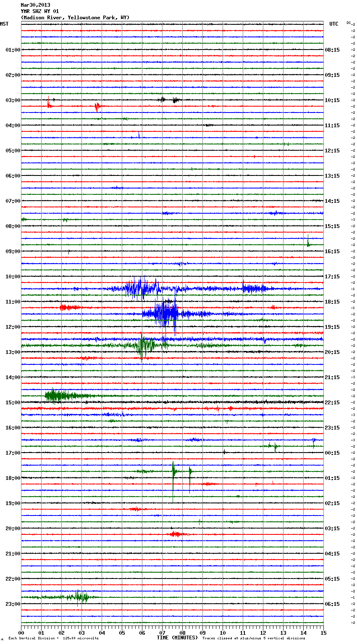
Task: Click the 15:15 UTC time label
Action: click(x=332, y=226)
